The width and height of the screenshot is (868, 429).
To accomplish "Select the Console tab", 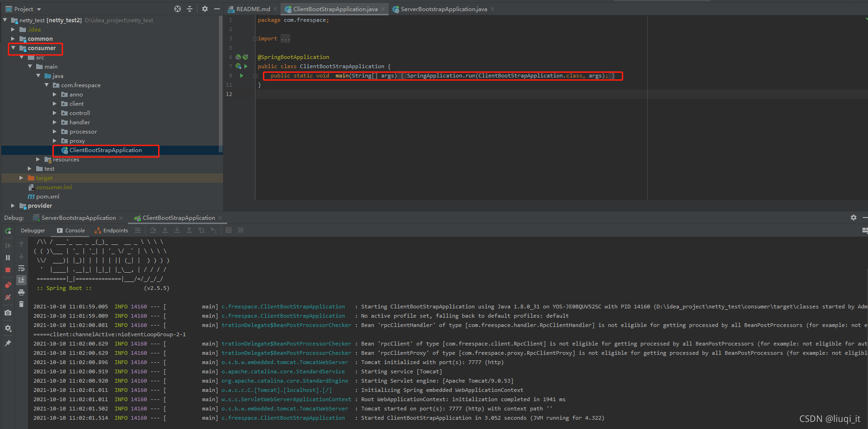I will pos(71,230).
